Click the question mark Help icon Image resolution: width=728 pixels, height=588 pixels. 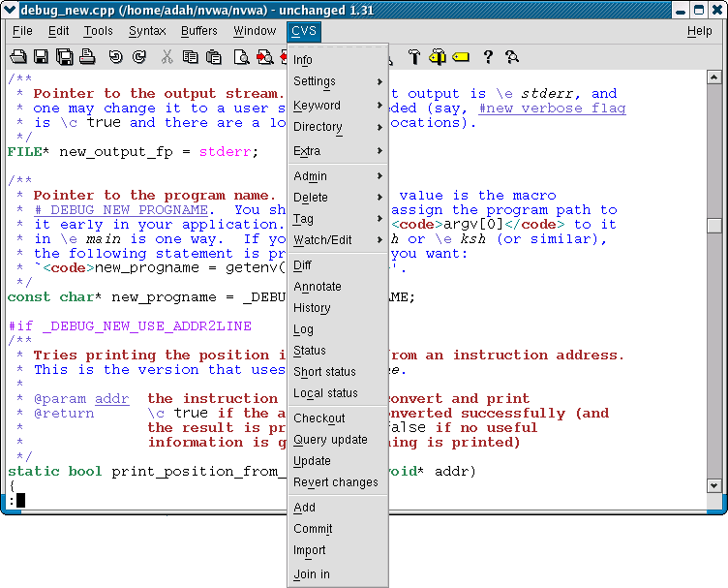click(488, 57)
